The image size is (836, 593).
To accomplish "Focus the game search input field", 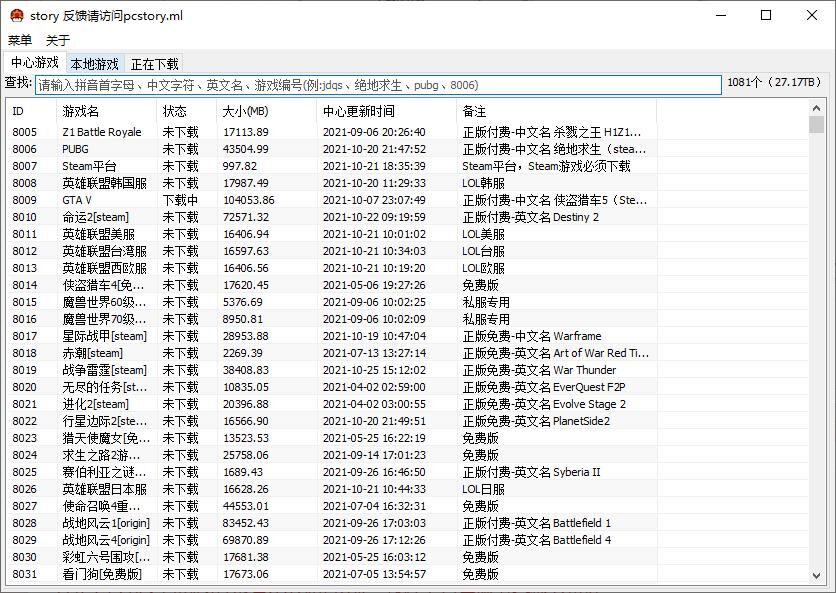I will pos(377,85).
